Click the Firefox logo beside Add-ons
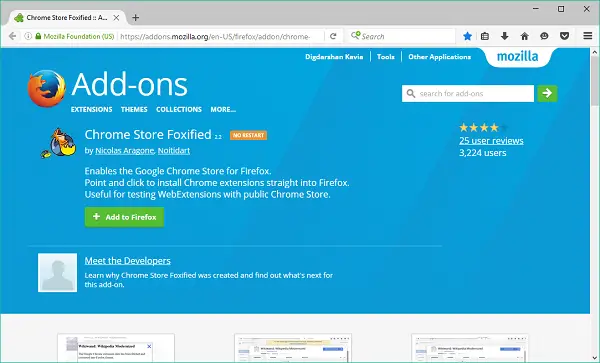Screen dimensions: 600x363 click(46, 88)
